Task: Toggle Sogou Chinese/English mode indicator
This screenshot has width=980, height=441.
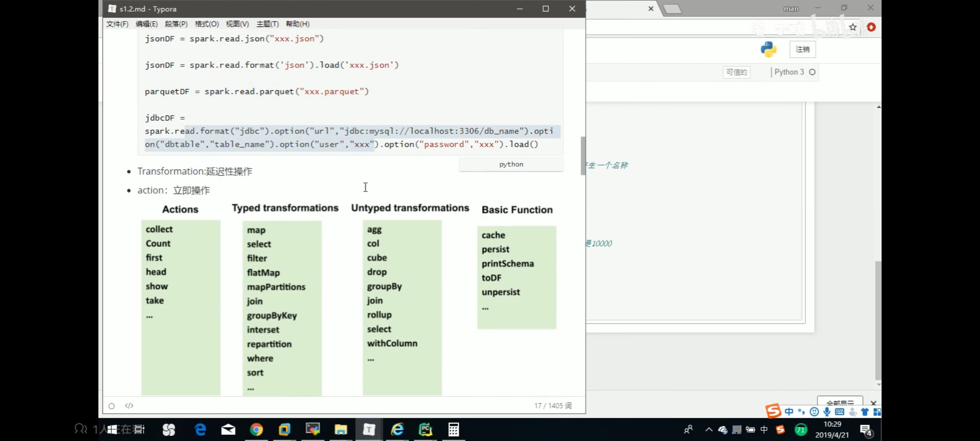Action: [x=789, y=412]
